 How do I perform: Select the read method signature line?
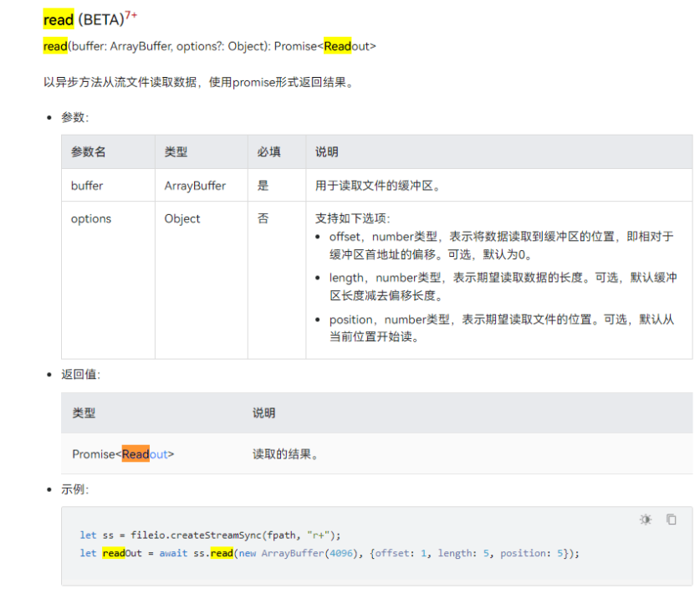[209, 46]
